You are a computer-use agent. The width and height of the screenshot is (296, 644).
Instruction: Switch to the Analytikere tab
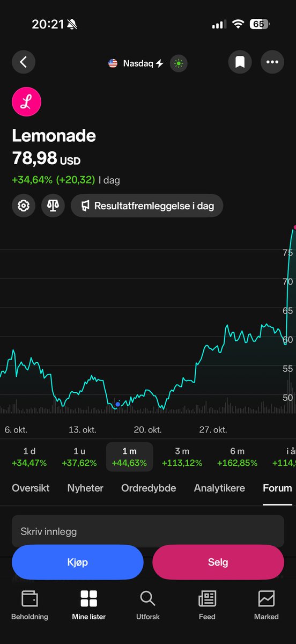pyautogui.click(x=219, y=488)
